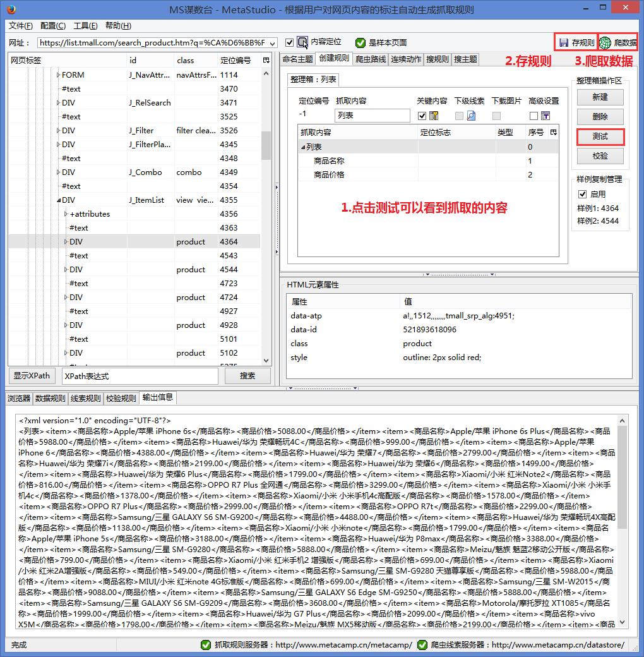Switch to the 命名主题 tab
Viewport: 644px width, 657px height.
point(298,59)
